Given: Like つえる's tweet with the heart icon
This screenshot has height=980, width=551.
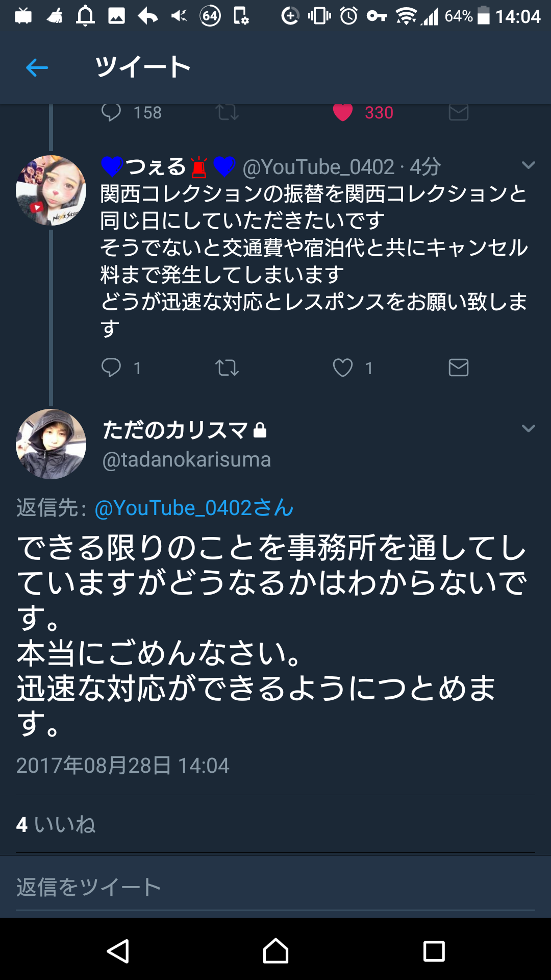Looking at the screenshot, I should coord(343,367).
